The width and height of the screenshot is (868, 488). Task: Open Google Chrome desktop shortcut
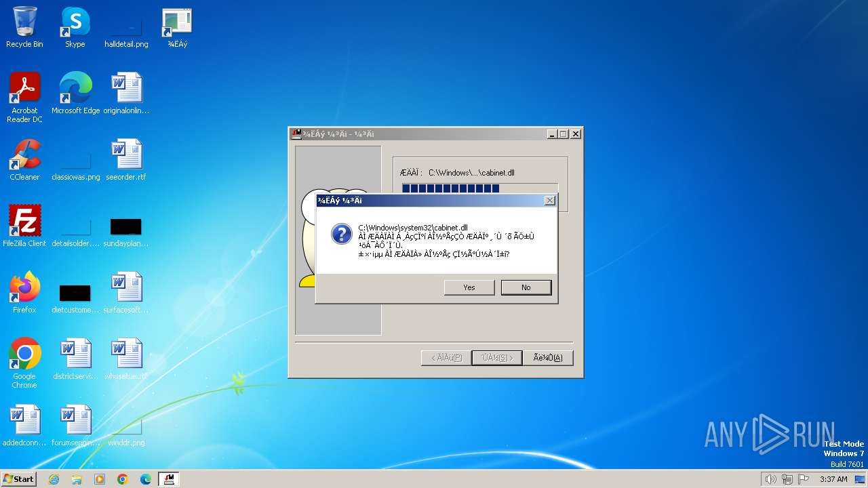(x=24, y=363)
